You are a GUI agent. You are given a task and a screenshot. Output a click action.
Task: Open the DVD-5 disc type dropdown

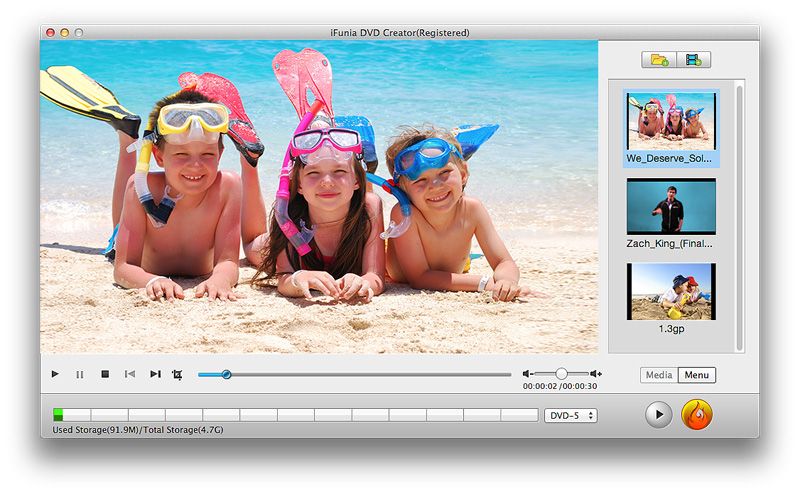571,415
